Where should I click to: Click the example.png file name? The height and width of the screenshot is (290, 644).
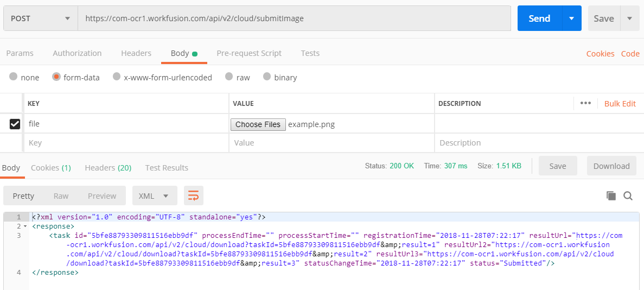(x=311, y=124)
